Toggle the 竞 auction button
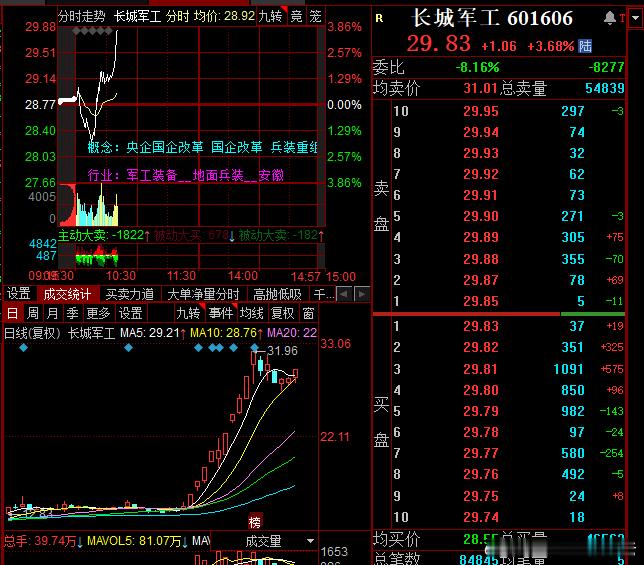 pos(297,16)
